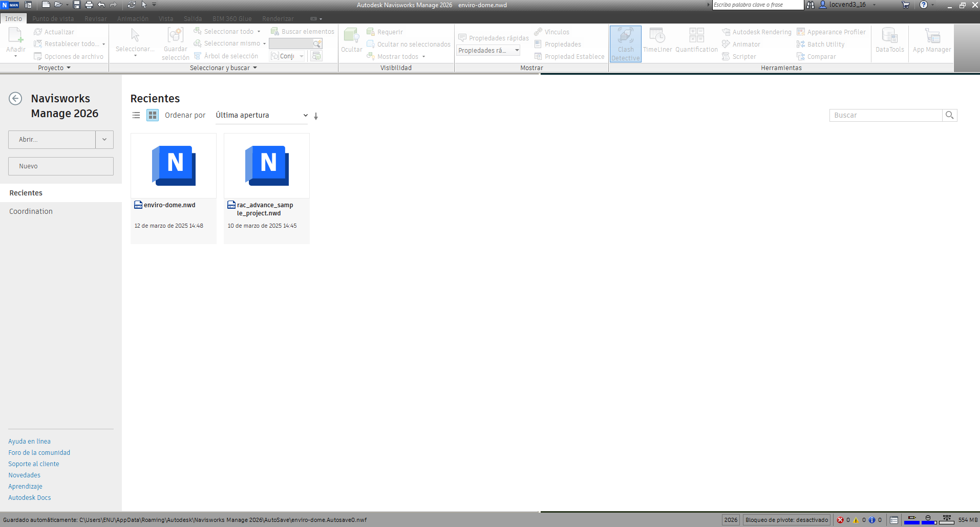This screenshot has width=980, height=527.
Task: Open the Clash Detective tool
Action: coord(626,44)
